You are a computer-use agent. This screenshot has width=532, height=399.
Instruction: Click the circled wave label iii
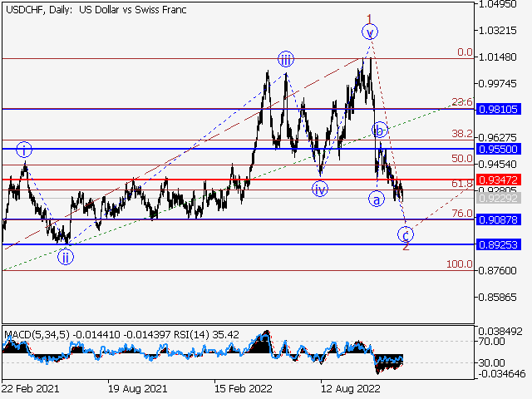[286, 59]
